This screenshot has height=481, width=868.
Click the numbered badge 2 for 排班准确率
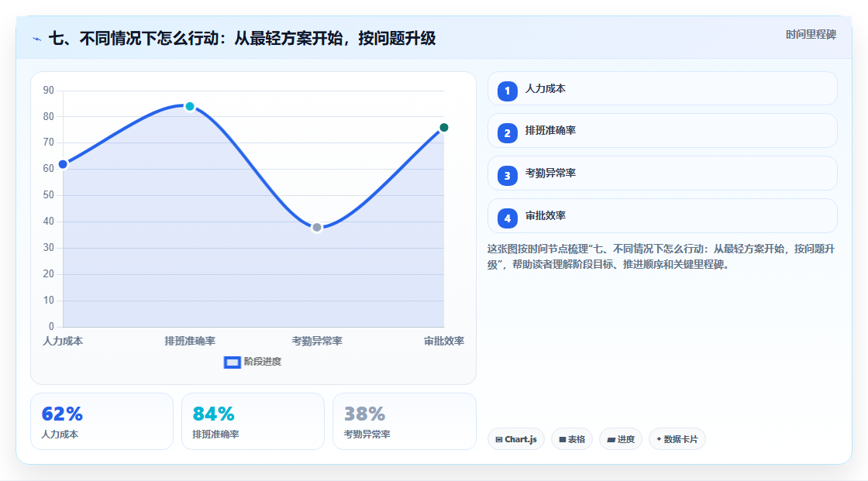(x=507, y=133)
